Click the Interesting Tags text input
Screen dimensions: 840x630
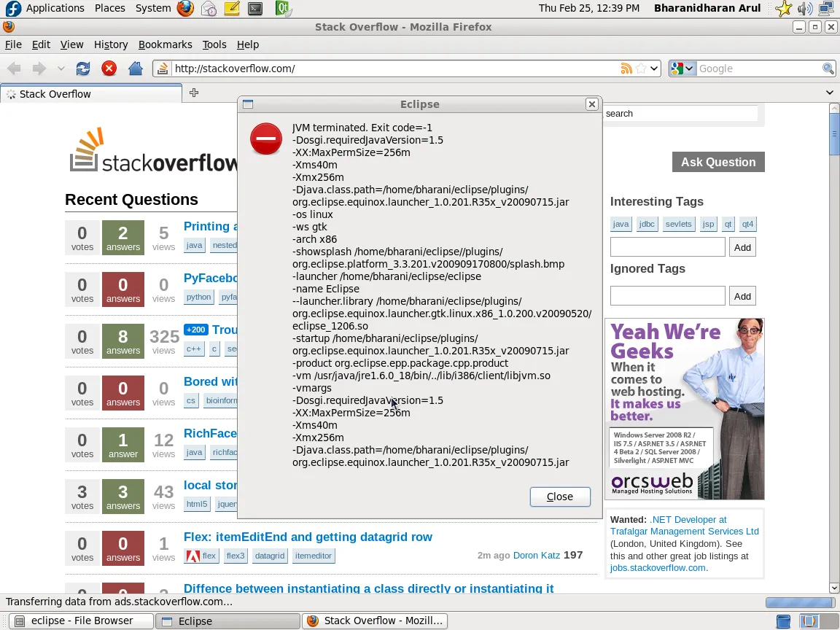(x=667, y=247)
